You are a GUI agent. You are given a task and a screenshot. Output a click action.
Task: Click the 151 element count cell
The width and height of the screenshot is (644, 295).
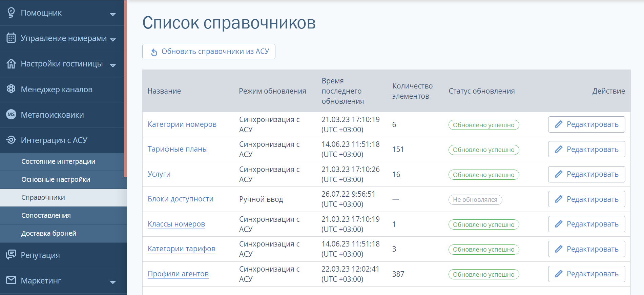(398, 150)
